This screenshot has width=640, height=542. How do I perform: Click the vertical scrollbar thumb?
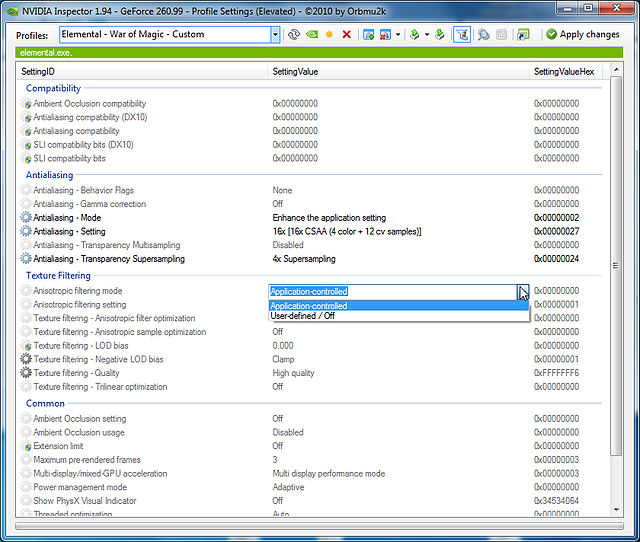616,266
